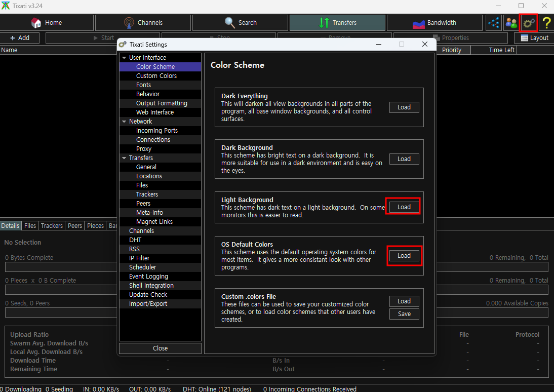This screenshot has width=554, height=392.
Task: Open Meta-Info settings page
Action: tap(160, 212)
